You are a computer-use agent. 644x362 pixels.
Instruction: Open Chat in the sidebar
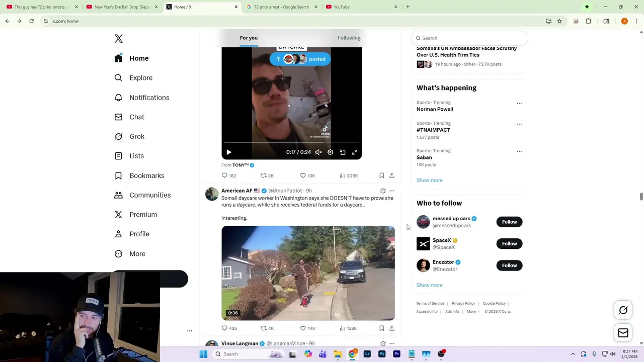click(x=129, y=117)
